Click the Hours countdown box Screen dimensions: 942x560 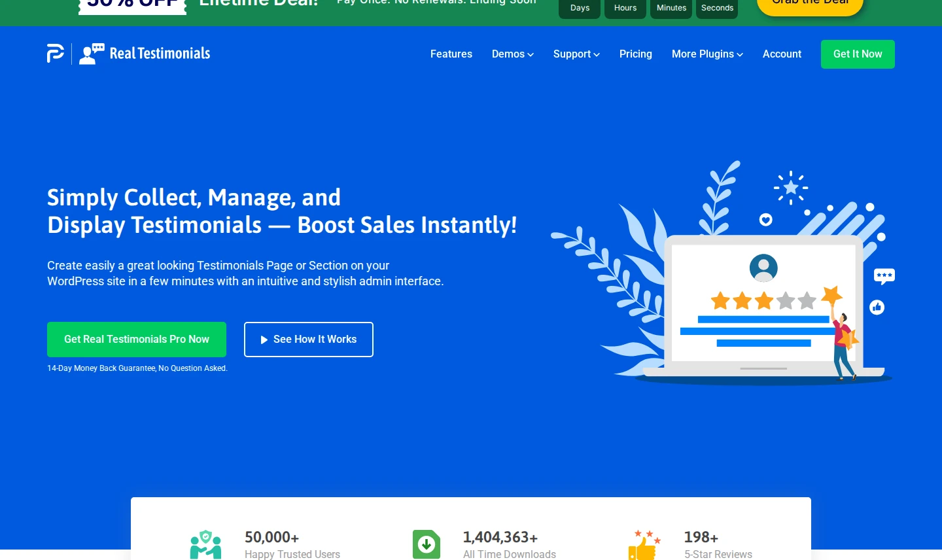[x=625, y=9]
